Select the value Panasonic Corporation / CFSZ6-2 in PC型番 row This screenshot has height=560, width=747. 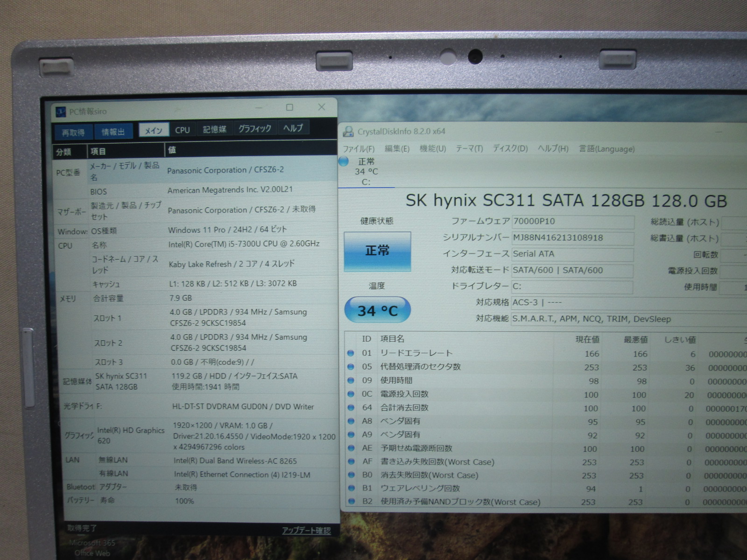[226, 170]
